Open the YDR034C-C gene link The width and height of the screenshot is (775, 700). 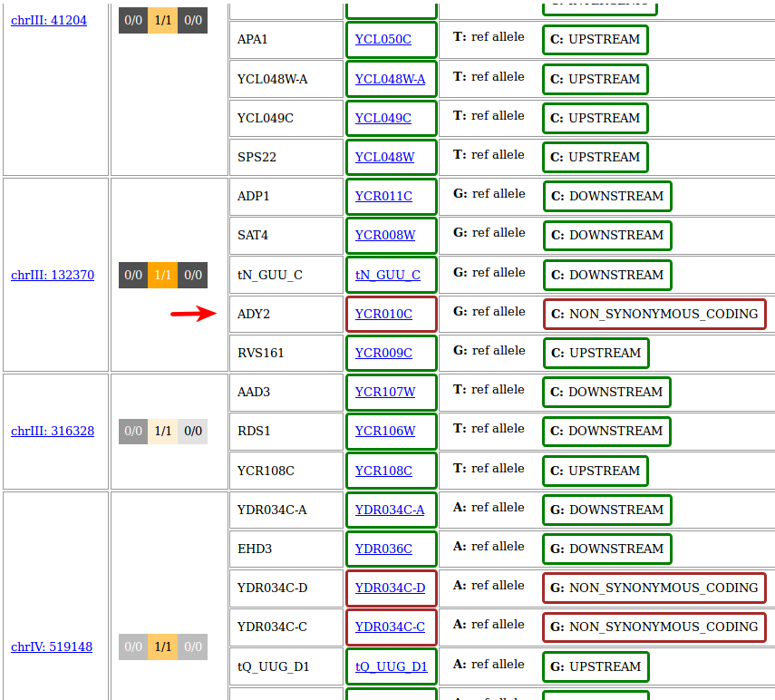tap(390, 627)
